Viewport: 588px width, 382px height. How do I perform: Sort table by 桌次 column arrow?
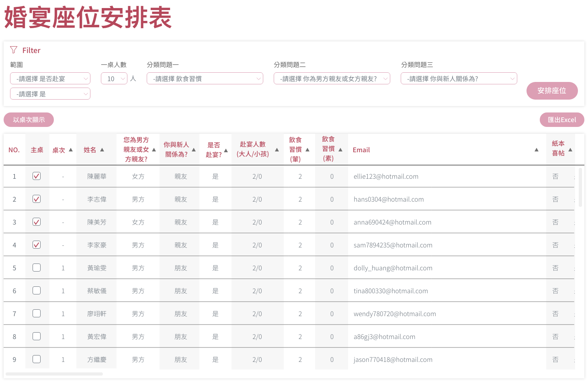coord(71,150)
